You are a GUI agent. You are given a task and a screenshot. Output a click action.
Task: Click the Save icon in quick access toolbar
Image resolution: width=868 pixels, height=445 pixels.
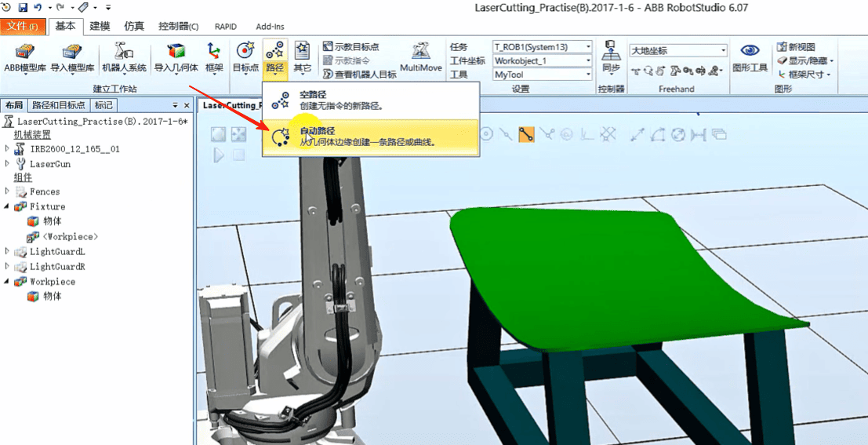pos(23,8)
